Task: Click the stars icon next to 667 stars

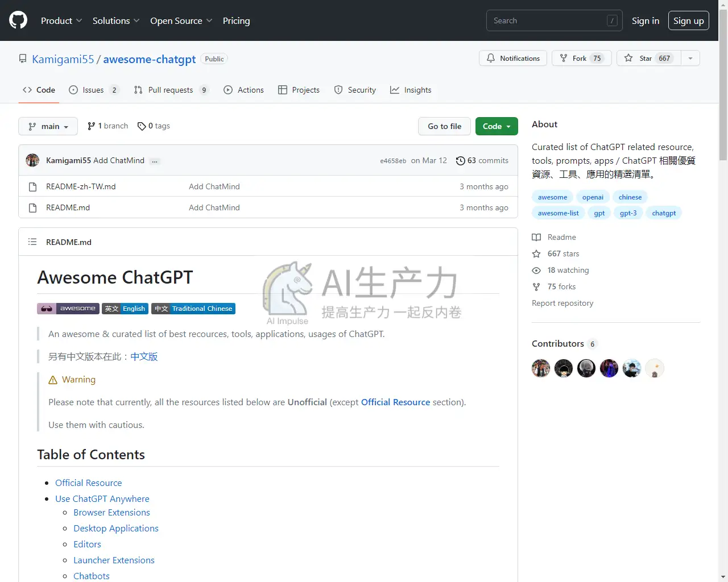Action: coord(536,253)
